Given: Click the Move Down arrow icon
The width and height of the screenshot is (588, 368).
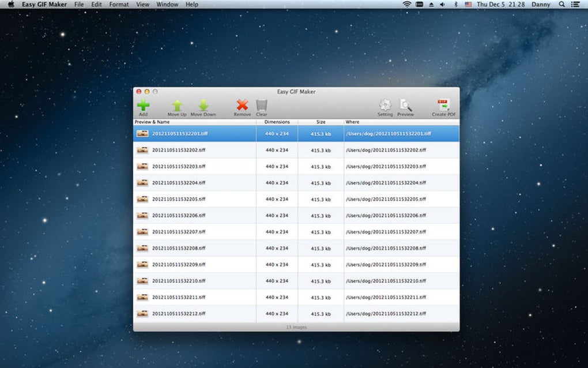Looking at the screenshot, I should (203, 106).
